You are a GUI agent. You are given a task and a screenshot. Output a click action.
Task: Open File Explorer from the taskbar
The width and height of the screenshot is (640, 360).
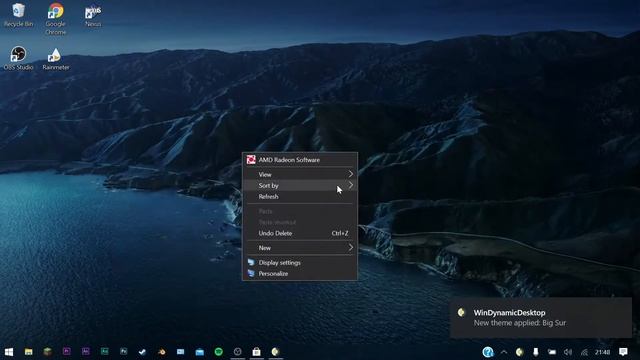pyautogui.click(x=29, y=352)
